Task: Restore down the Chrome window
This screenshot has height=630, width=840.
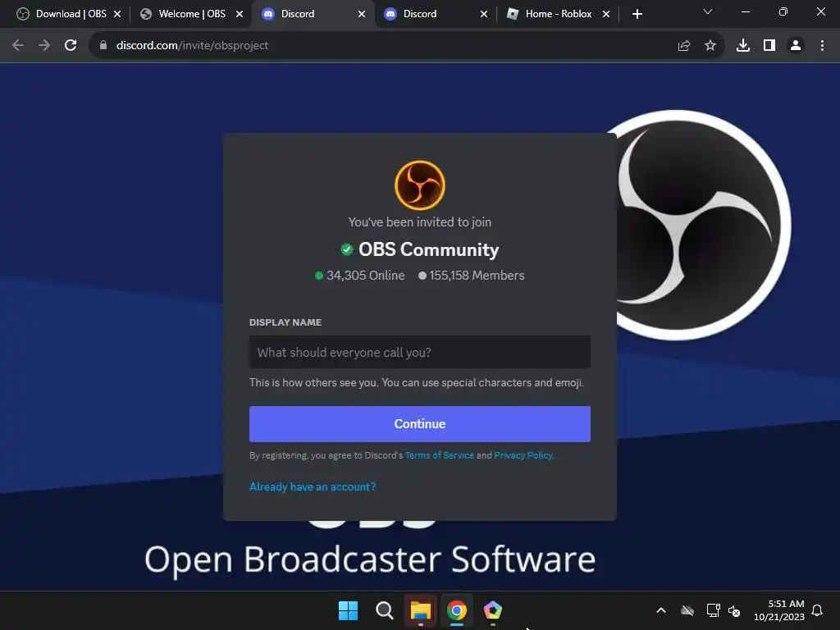Action: point(783,11)
